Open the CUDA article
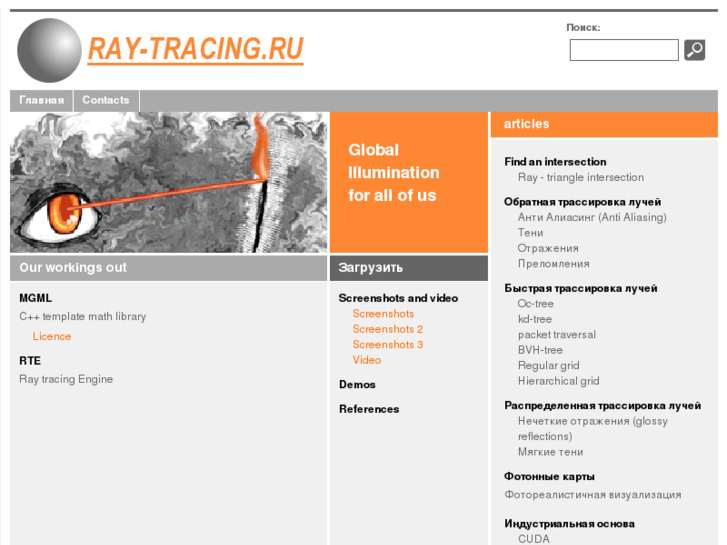This screenshot has height=545, width=727. pos(534,539)
